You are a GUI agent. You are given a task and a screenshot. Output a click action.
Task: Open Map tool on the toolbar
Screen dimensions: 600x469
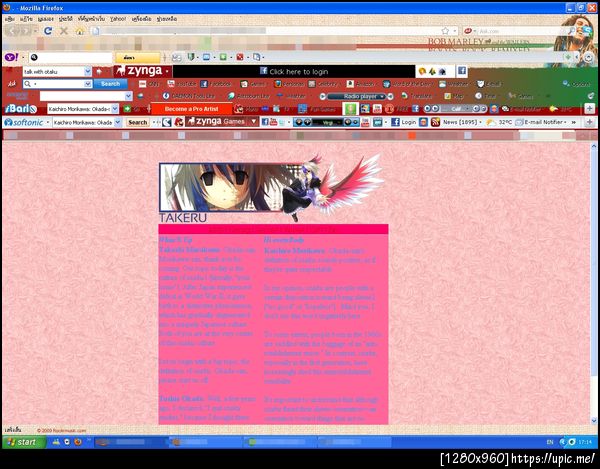pyautogui.click(x=454, y=96)
